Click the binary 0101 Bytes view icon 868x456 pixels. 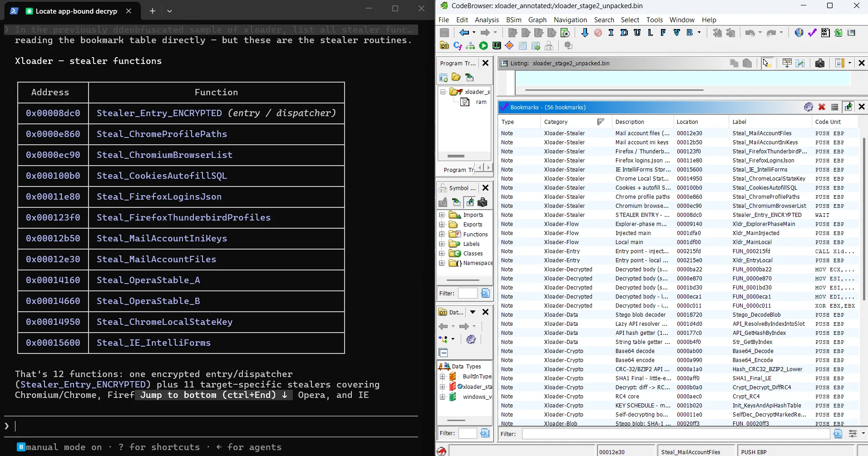[x=825, y=33]
